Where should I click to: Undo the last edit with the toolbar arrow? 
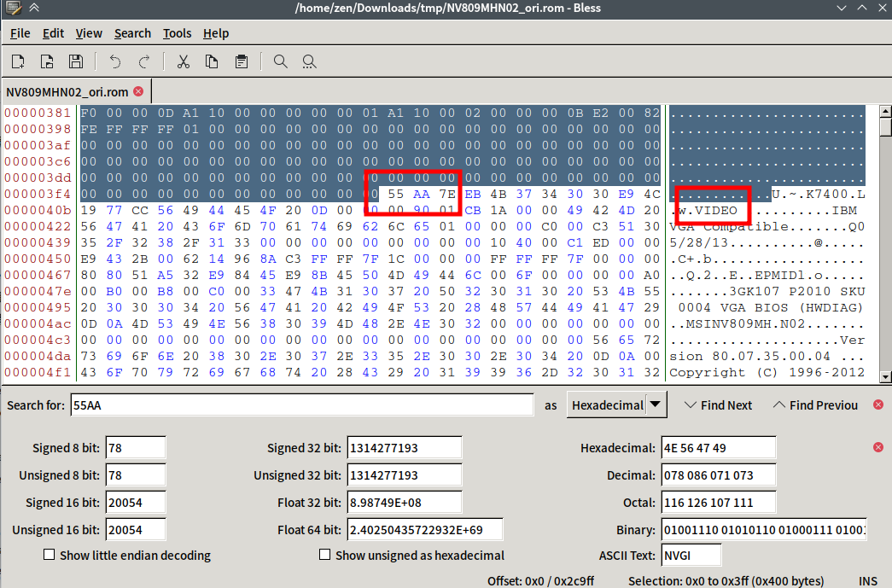coord(115,61)
